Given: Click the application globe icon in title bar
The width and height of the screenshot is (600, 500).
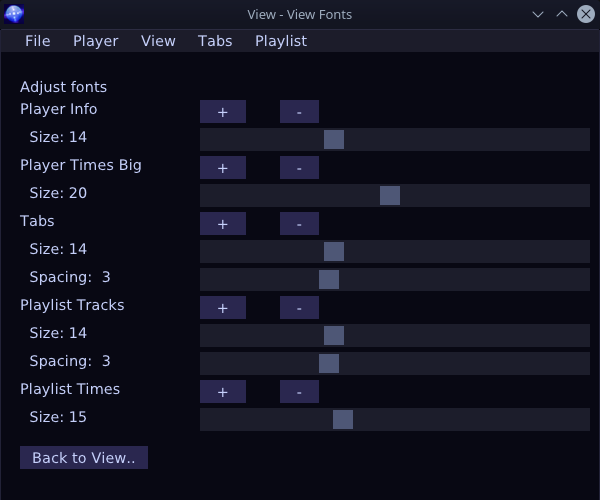Looking at the screenshot, I should tap(14, 14).
